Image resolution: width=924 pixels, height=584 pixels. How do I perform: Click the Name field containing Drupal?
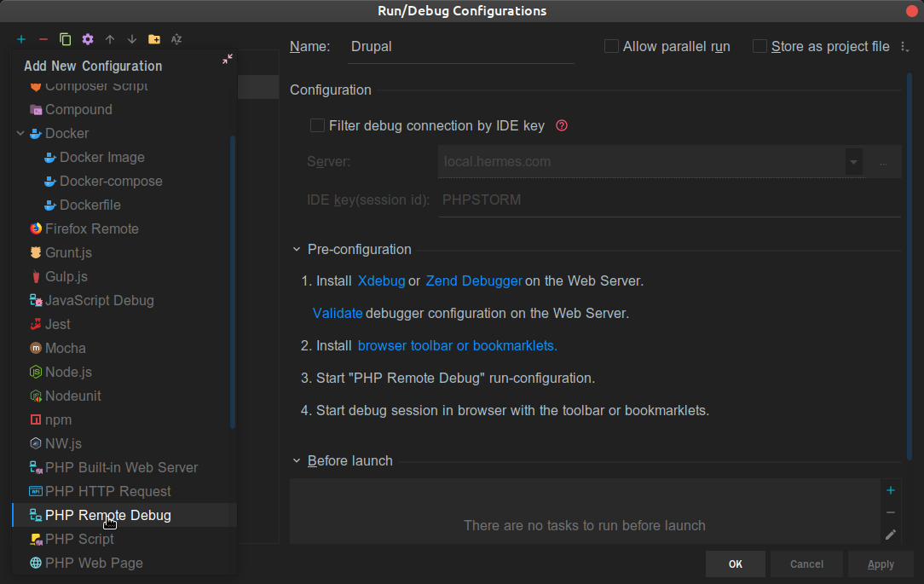[461, 47]
